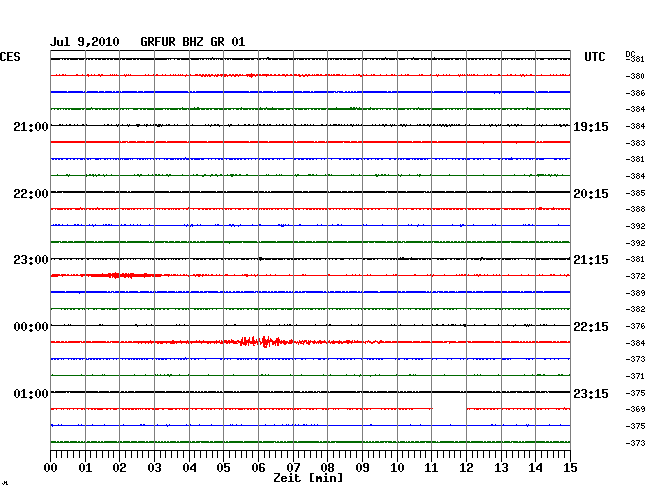Click the "03" minute axis label
The image size is (650, 494).
(x=154, y=468)
